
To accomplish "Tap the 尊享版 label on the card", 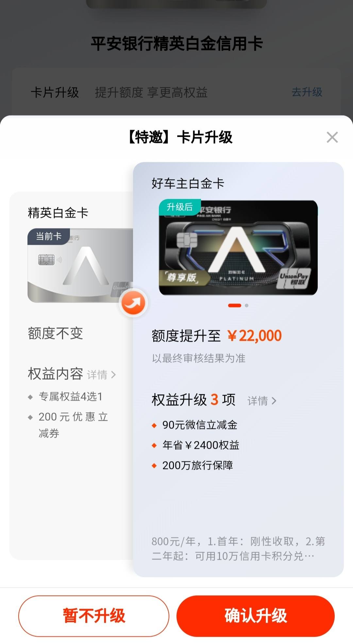I will 182,277.
